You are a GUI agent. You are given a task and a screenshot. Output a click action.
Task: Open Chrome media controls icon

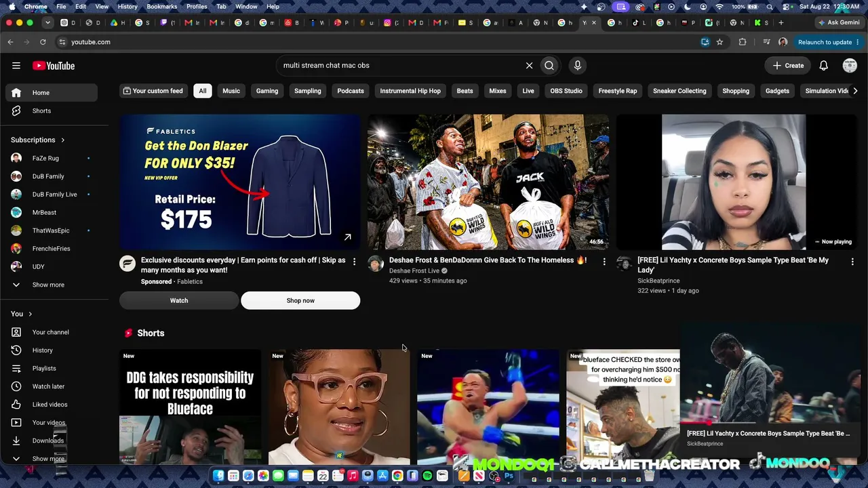(766, 42)
